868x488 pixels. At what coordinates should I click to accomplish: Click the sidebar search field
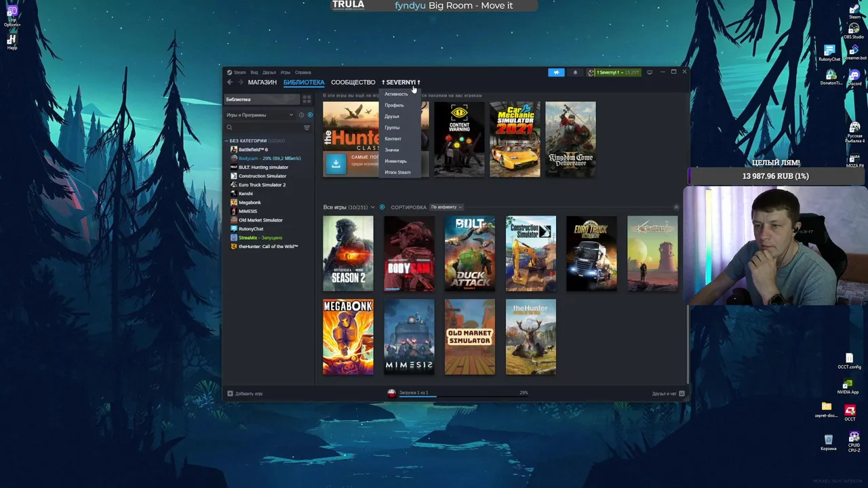click(x=267, y=127)
